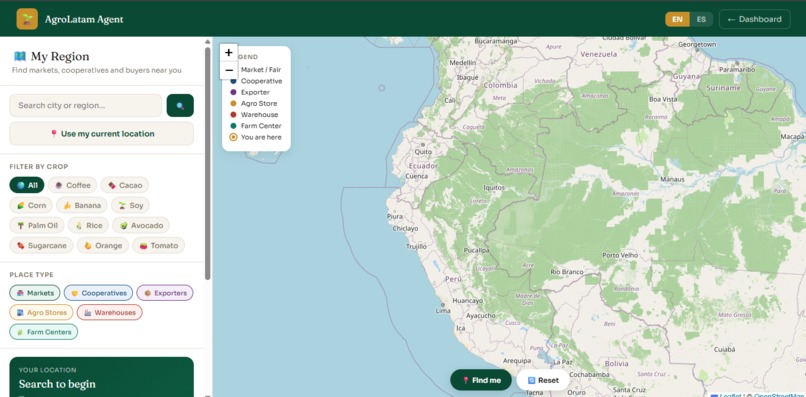Image resolution: width=806 pixels, height=397 pixels.
Task: Click the Find me map button
Action: [x=481, y=380]
